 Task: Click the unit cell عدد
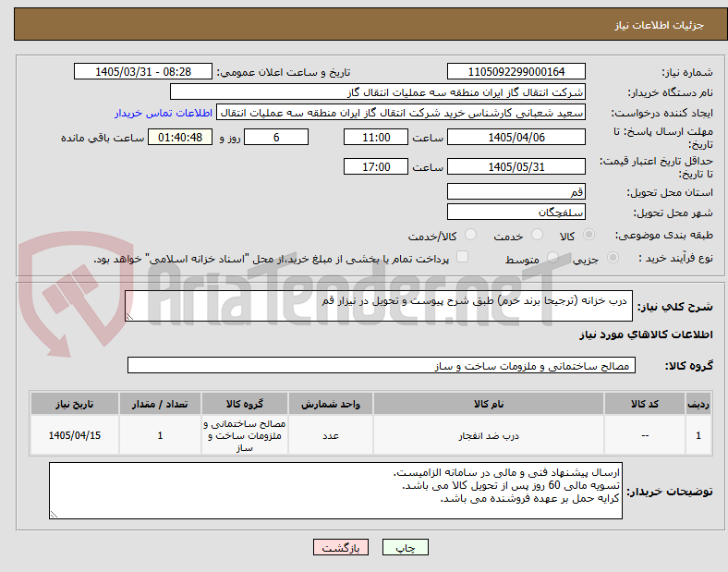point(331,435)
